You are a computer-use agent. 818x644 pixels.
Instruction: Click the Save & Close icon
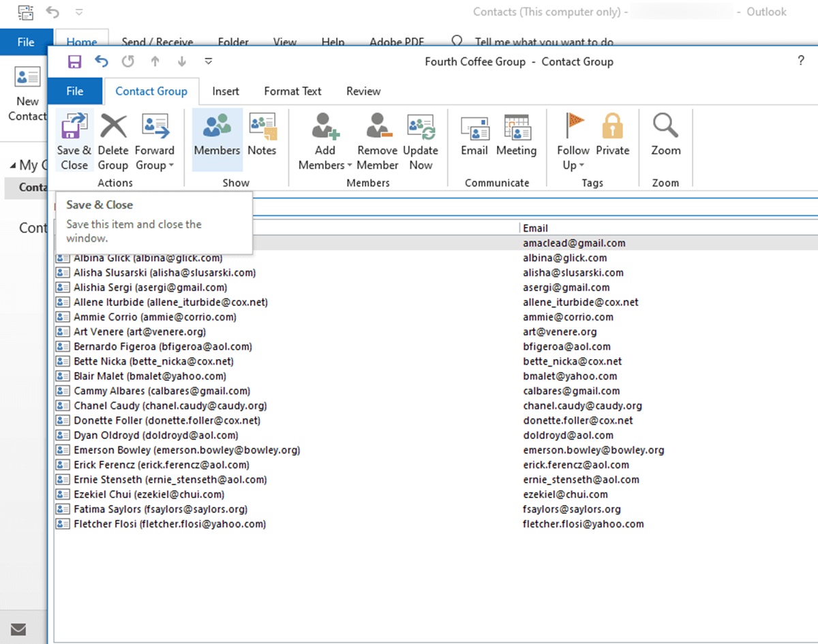coord(74,127)
